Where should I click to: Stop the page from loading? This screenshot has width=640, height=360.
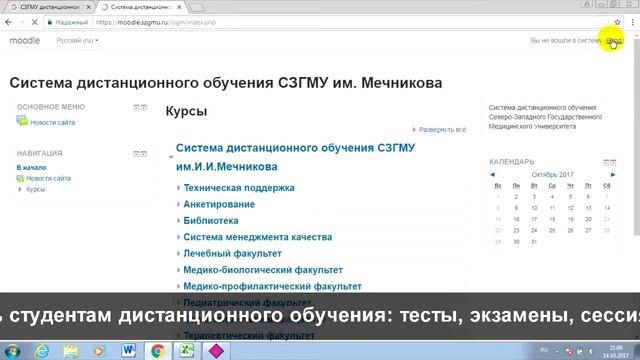[x=35, y=22]
